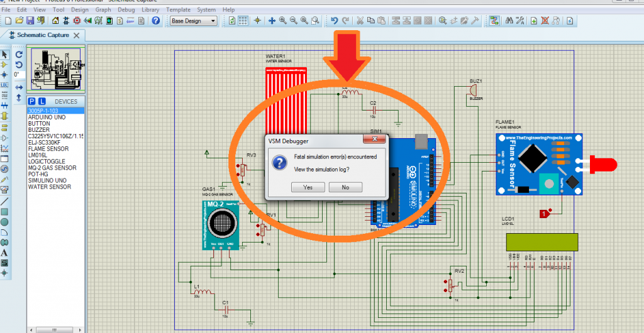The image size is (644, 333).
Task: Close the Schematic Capture tab
Action: (76, 35)
